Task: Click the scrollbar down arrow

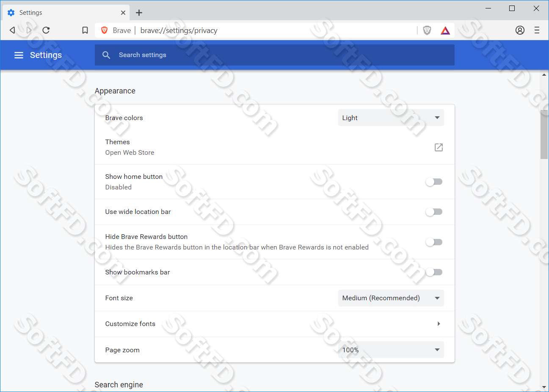Action: (x=544, y=387)
